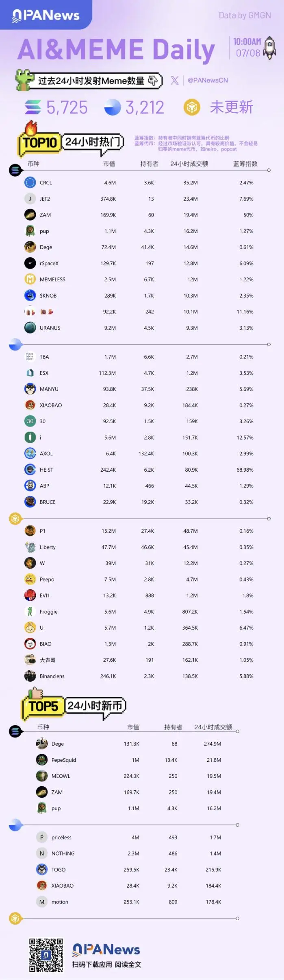Screen dimensions: 284x980
Task: Click the HEIST token icon
Action: click(x=30, y=470)
